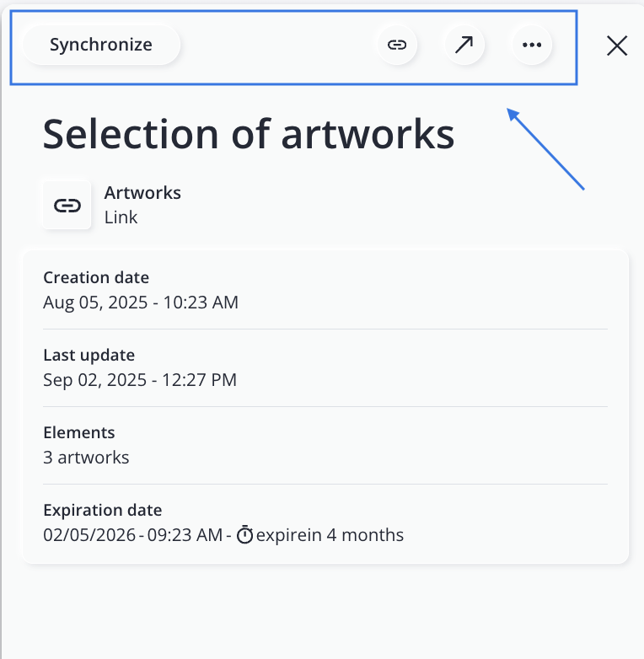This screenshot has height=659, width=644.
Task: Click the 02/05/2026 expiration date value
Action: click(89, 535)
